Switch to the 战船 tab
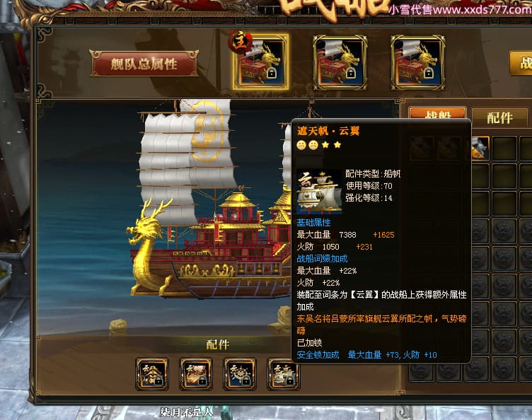Image resolution: width=532 pixels, height=420 pixels. 438,114
